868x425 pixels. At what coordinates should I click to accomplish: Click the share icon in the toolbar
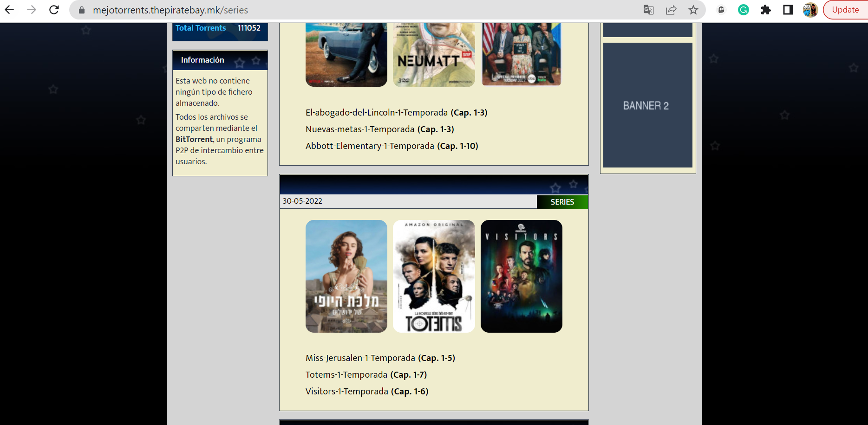(x=671, y=10)
